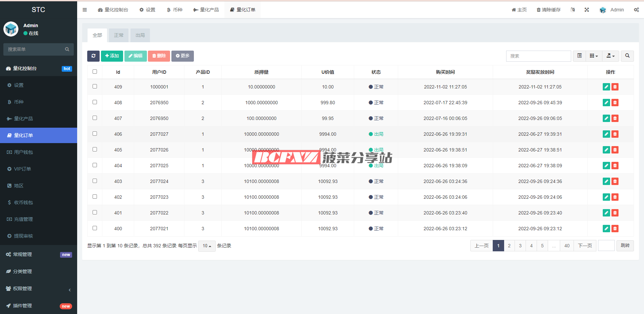Click the search magnifier button beside table tools
The height and width of the screenshot is (314, 644).
click(x=627, y=56)
